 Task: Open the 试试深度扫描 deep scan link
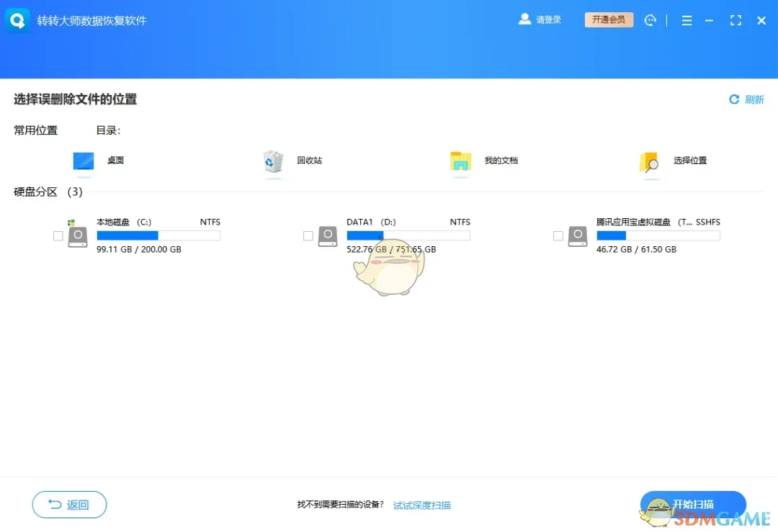click(421, 505)
